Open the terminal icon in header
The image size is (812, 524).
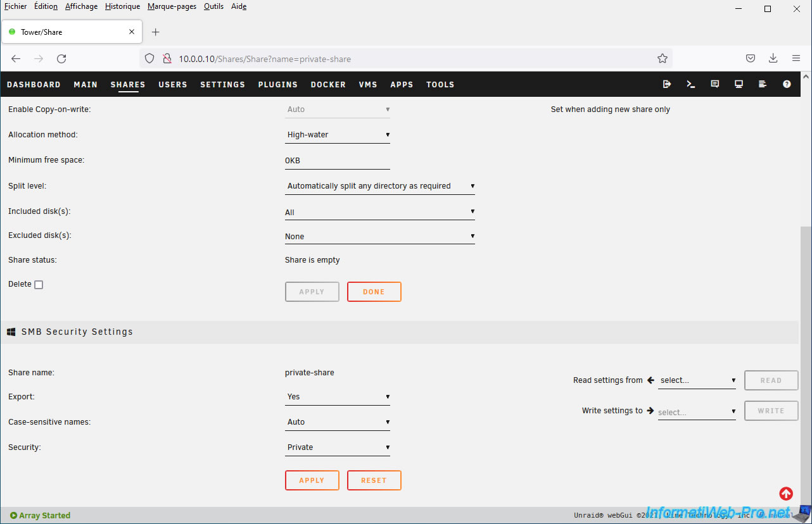click(x=691, y=84)
